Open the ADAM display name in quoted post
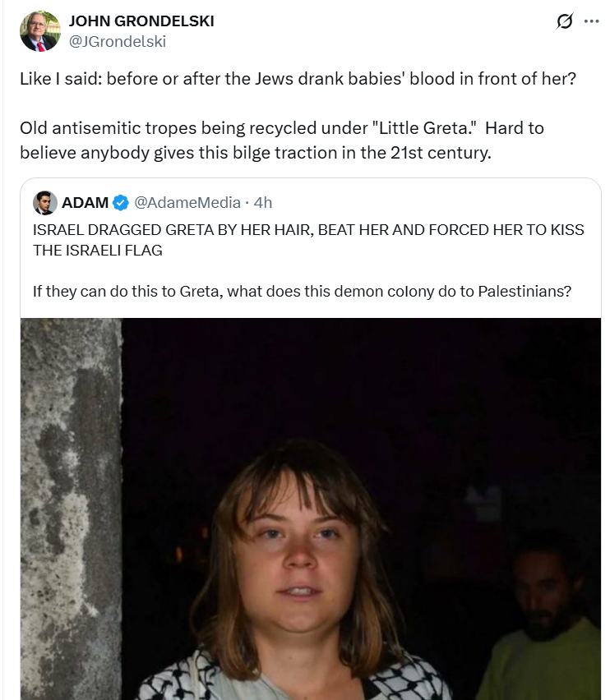Viewport: 610px width, 700px height. 85,202
